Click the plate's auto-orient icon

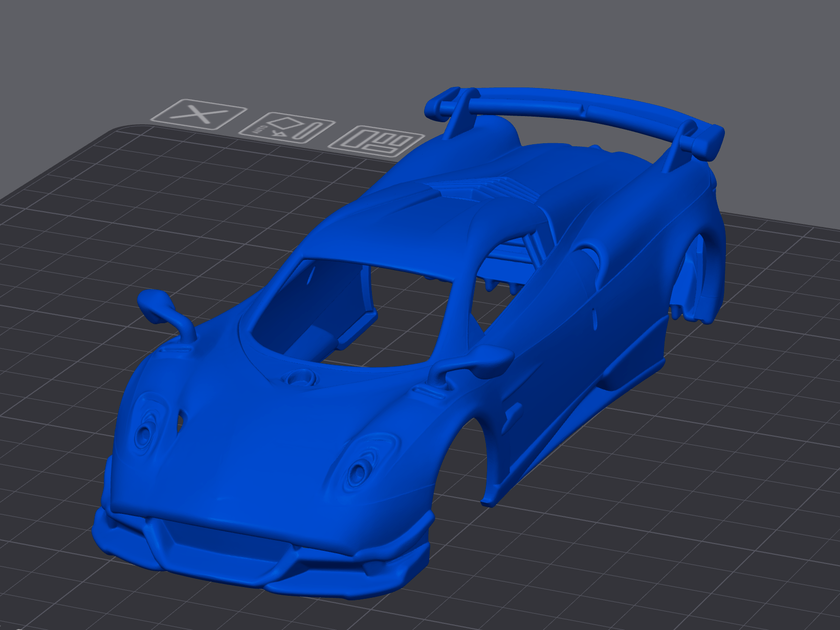[x=287, y=128]
